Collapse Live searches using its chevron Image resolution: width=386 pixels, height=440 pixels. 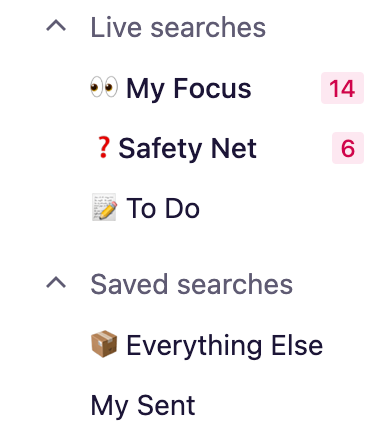tap(56, 26)
